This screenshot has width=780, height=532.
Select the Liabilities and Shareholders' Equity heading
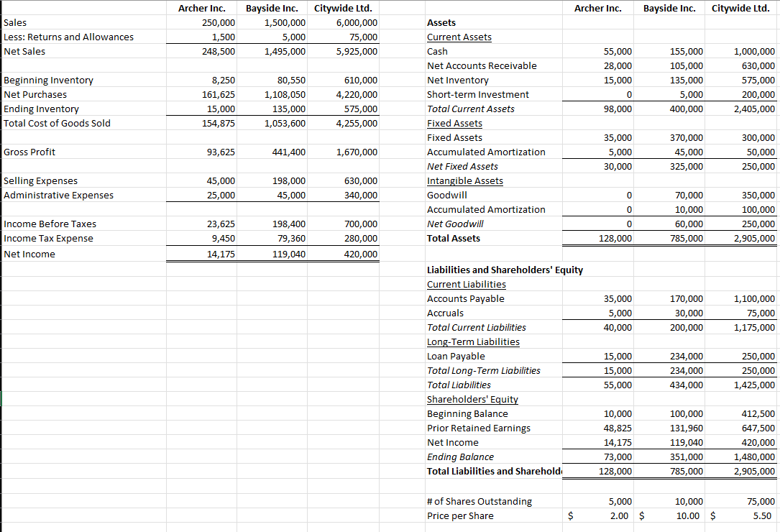pos(505,270)
